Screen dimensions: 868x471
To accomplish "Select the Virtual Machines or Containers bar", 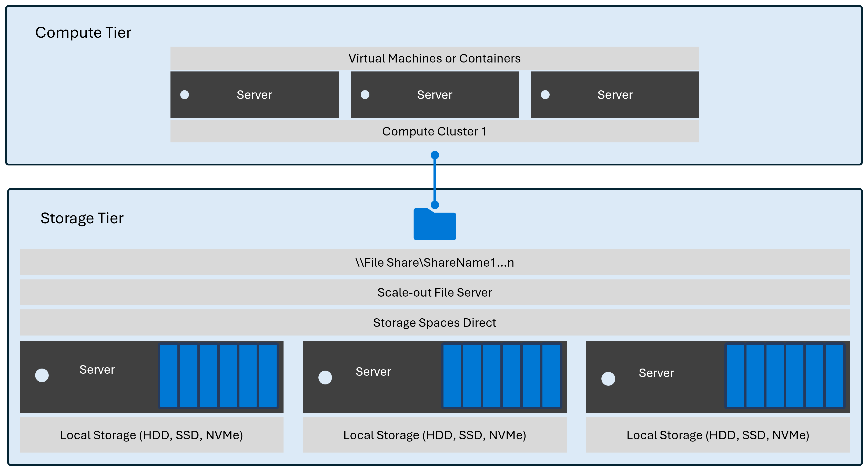I will [x=434, y=59].
